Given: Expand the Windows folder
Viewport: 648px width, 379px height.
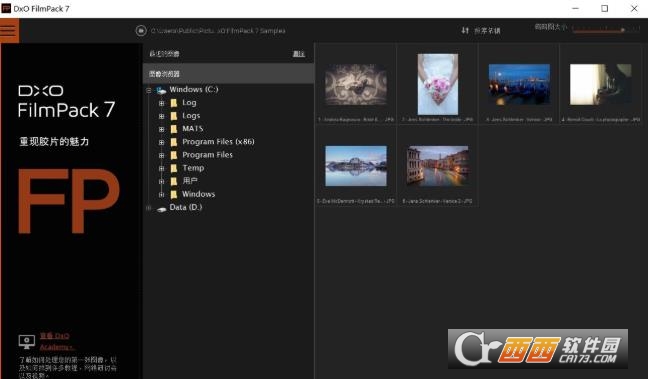Looking at the screenshot, I should tap(162, 195).
